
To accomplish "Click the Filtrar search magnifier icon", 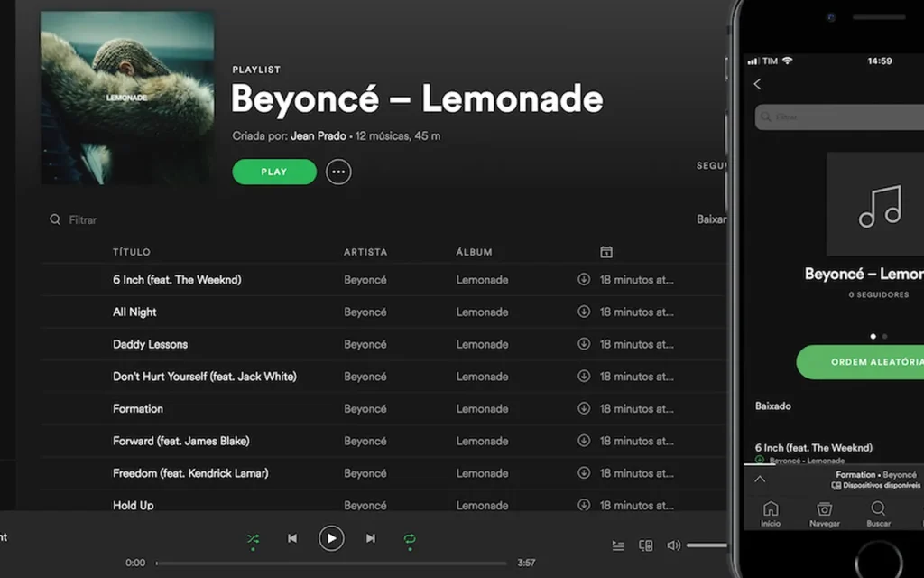I will click(x=55, y=219).
